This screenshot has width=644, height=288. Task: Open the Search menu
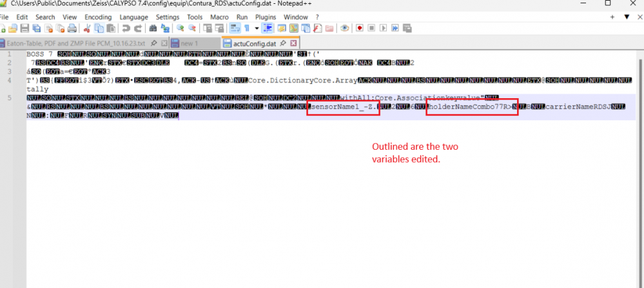tap(45, 17)
